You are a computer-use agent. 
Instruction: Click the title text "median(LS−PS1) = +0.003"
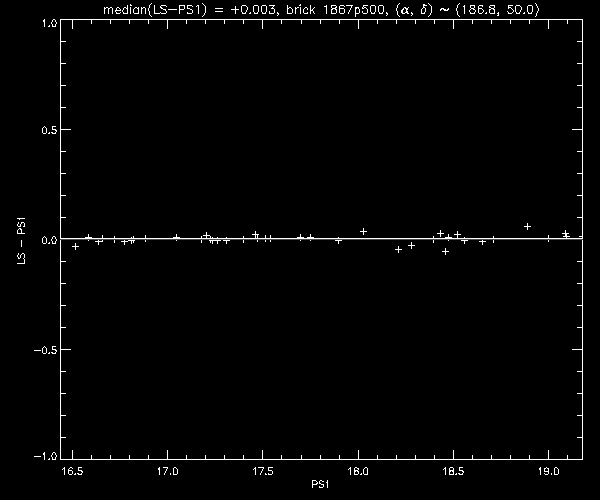(189, 9)
